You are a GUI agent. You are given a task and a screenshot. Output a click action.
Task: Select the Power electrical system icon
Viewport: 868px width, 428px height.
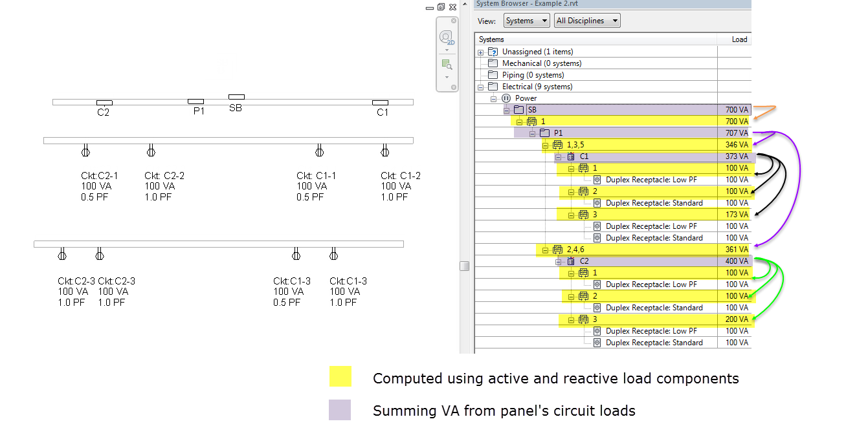tap(507, 98)
